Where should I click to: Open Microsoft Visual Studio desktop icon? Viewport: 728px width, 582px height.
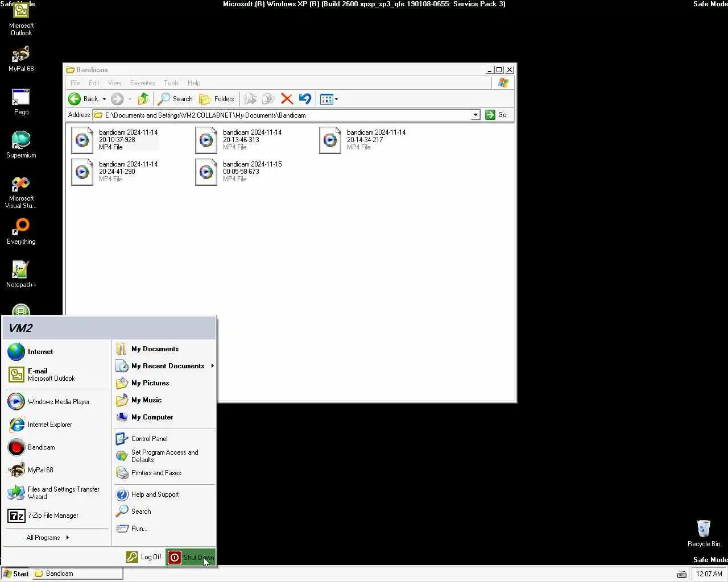(x=21, y=192)
